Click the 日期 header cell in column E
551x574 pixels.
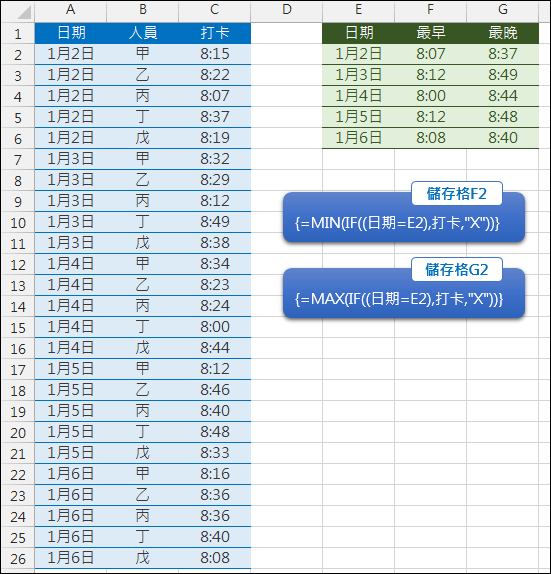[358, 33]
